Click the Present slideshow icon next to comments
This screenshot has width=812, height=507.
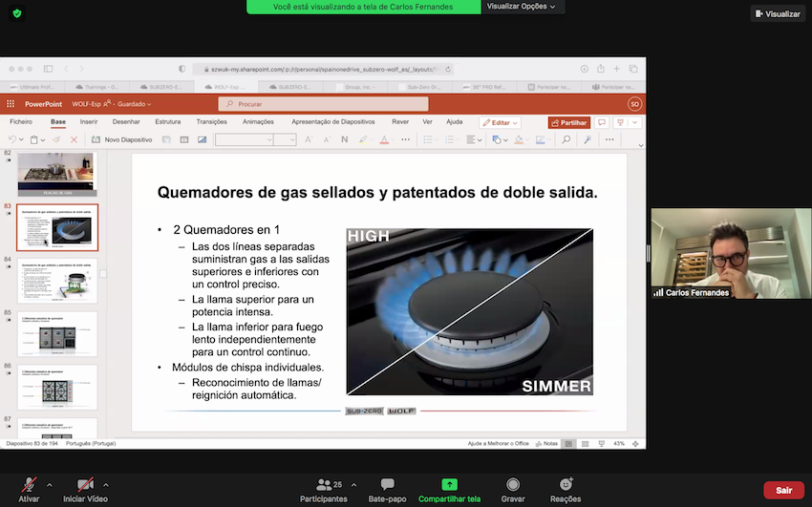pos(620,122)
